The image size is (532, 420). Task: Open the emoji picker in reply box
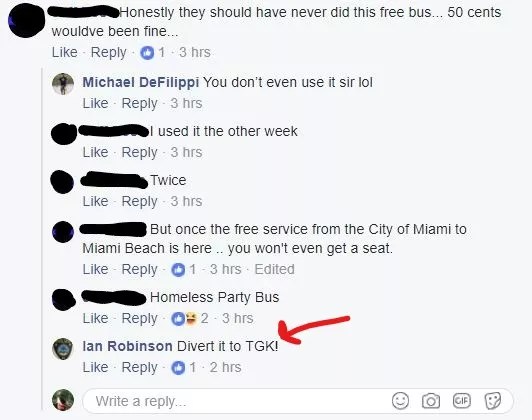coord(400,401)
